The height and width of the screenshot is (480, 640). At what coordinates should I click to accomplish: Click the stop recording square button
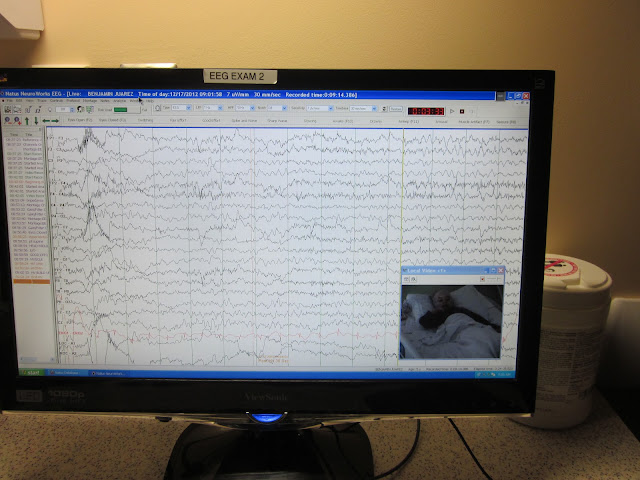(x=462, y=111)
